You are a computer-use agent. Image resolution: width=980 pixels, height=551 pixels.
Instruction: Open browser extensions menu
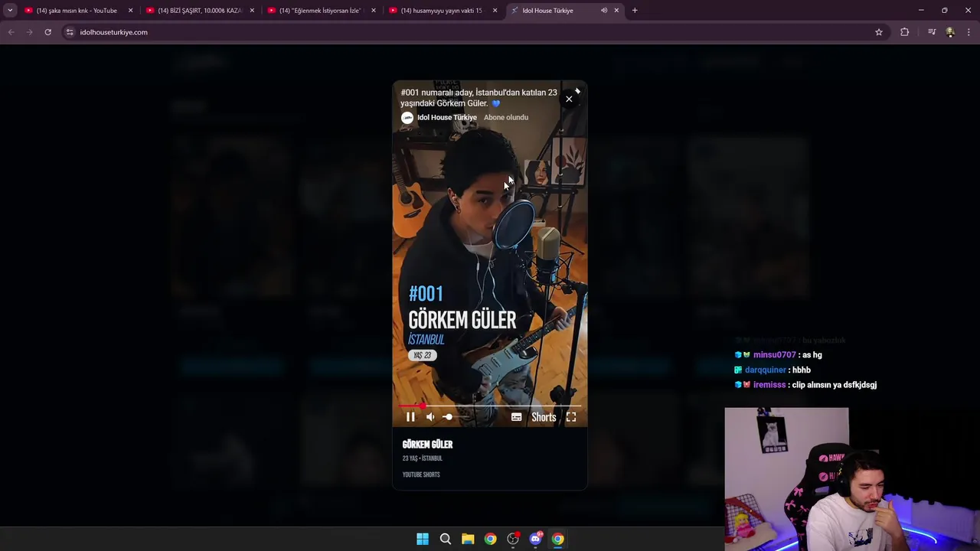coord(905,32)
